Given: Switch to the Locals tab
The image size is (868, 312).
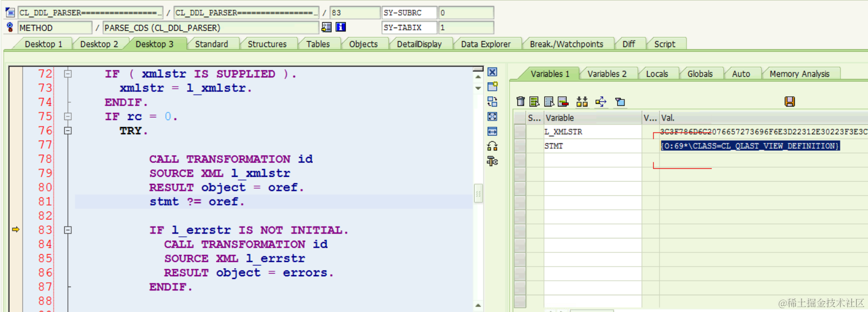Looking at the screenshot, I should coord(657,74).
